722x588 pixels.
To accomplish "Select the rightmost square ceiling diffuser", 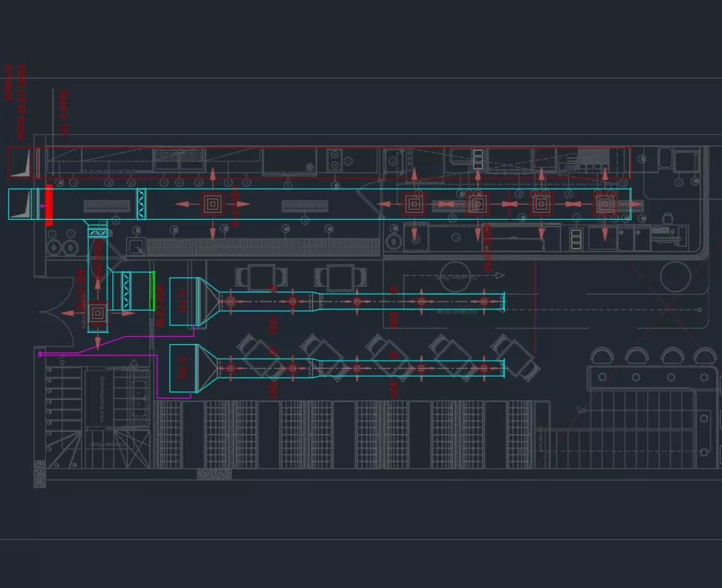I will pyautogui.click(x=605, y=204).
